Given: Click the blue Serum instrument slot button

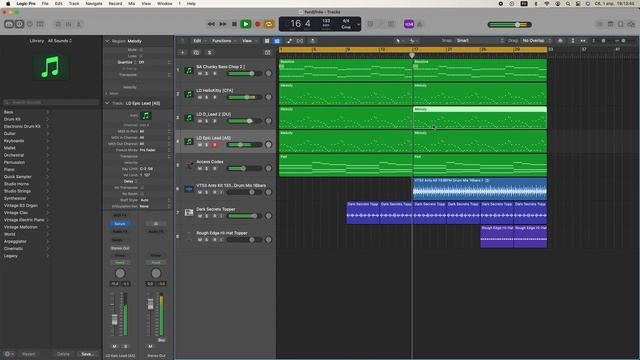Looking at the screenshot, I should tap(120, 224).
